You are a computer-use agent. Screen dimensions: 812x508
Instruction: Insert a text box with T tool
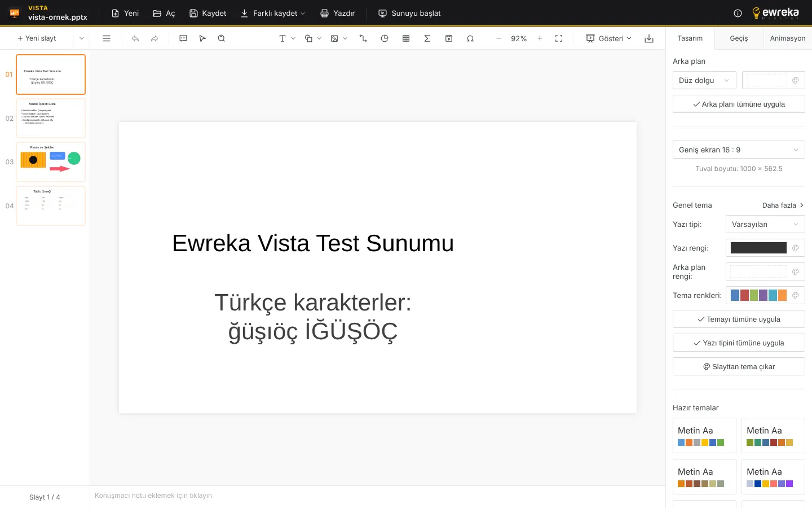coord(283,38)
